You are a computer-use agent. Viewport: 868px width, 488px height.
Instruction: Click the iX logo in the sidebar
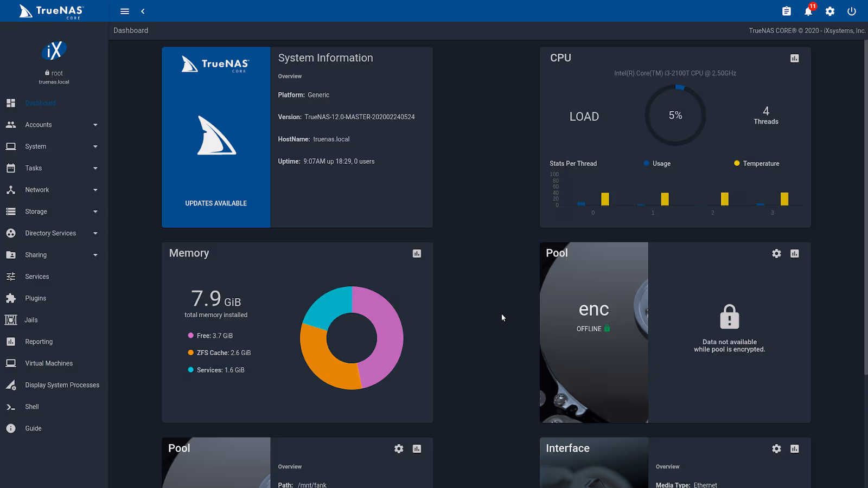point(54,51)
